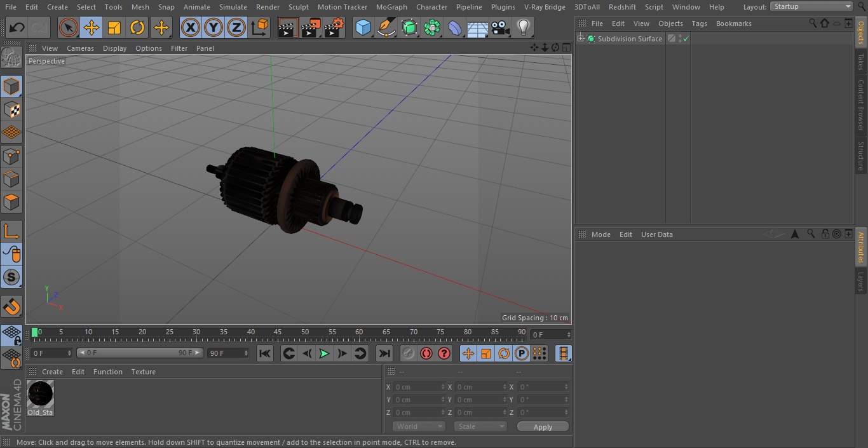Switch to Edges mode
Screen dimensions: 868x448
[11, 179]
